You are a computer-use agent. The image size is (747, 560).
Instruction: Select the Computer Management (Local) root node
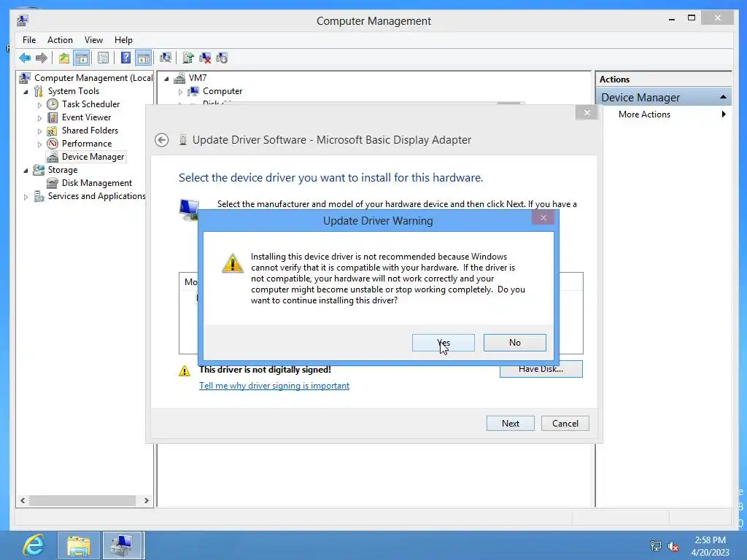pyautogui.click(x=93, y=78)
